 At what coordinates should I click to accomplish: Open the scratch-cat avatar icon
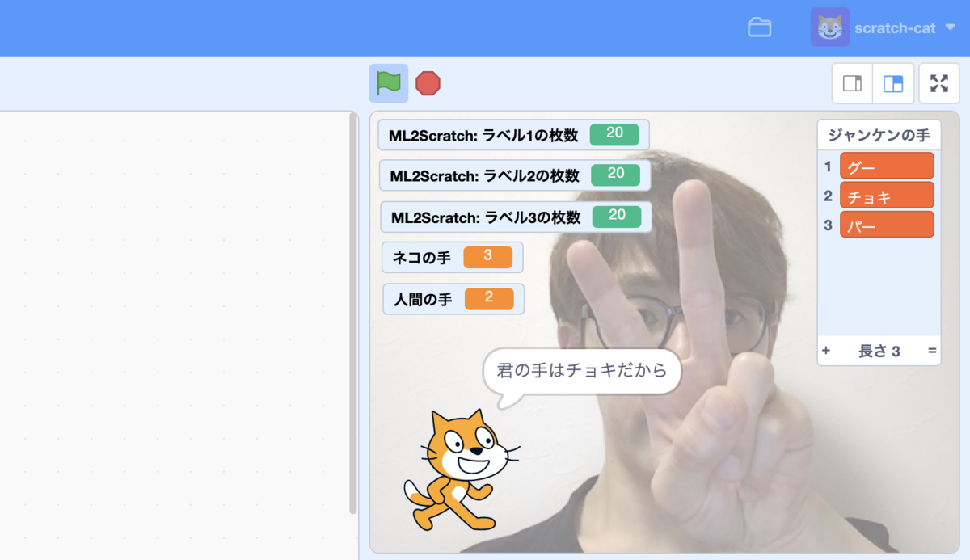(829, 27)
